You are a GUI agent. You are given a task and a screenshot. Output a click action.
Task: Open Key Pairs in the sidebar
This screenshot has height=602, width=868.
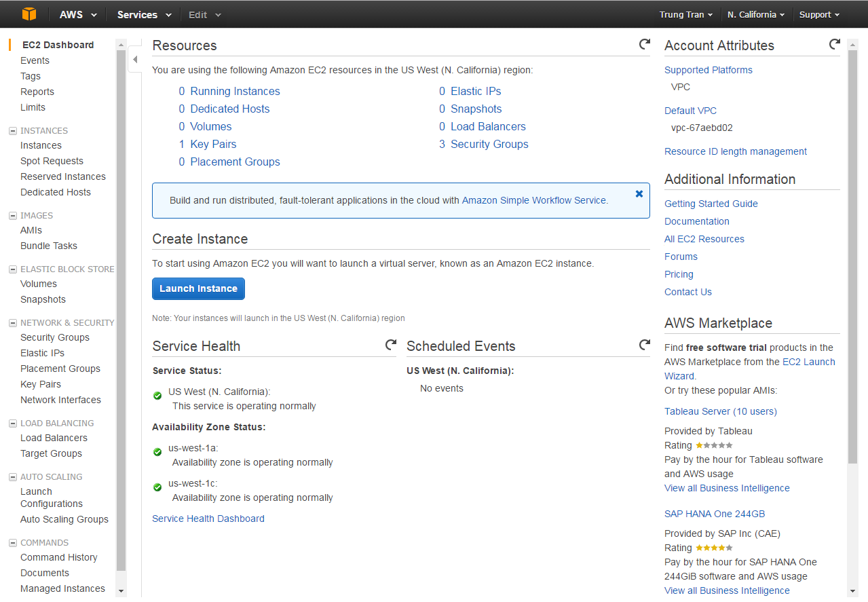[41, 384]
